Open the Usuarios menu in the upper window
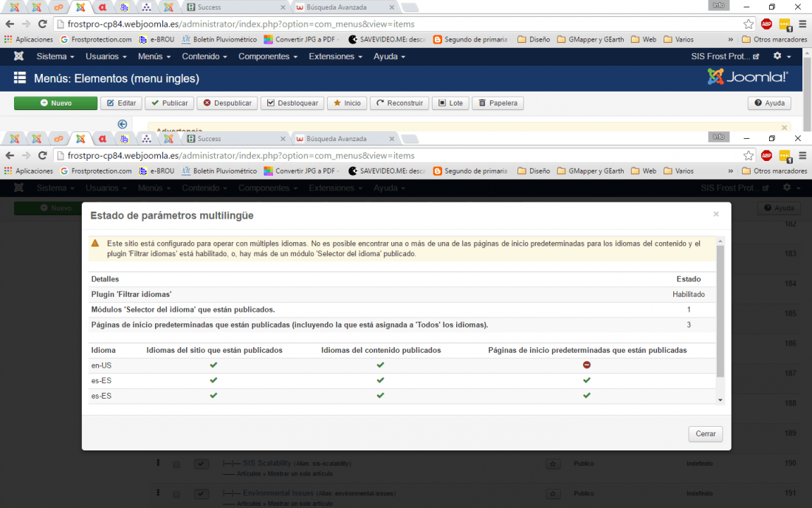The height and width of the screenshot is (508, 812). pos(106,56)
